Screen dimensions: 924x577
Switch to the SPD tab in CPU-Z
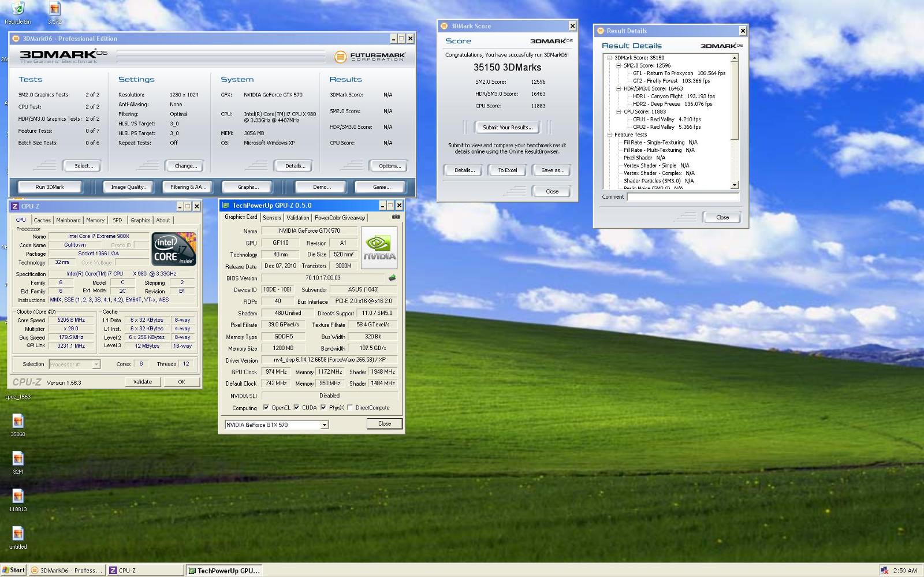coord(117,220)
